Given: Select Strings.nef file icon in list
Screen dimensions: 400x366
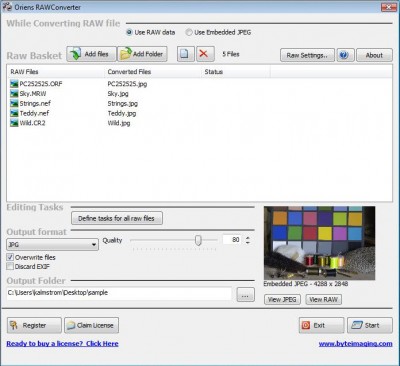Looking at the screenshot, I should (x=14, y=103).
